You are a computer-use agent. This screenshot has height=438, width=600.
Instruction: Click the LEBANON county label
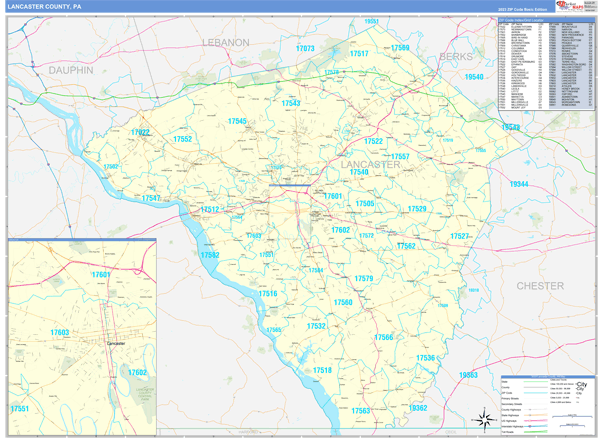pos(224,43)
